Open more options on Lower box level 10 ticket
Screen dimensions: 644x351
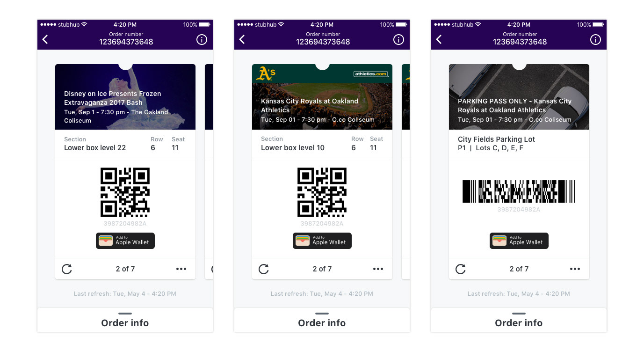coord(378,269)
